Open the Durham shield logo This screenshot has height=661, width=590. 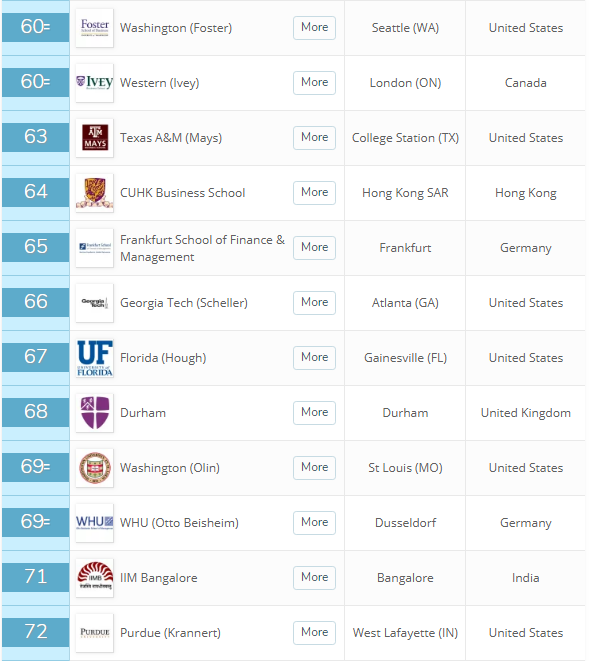click(95, 413)
